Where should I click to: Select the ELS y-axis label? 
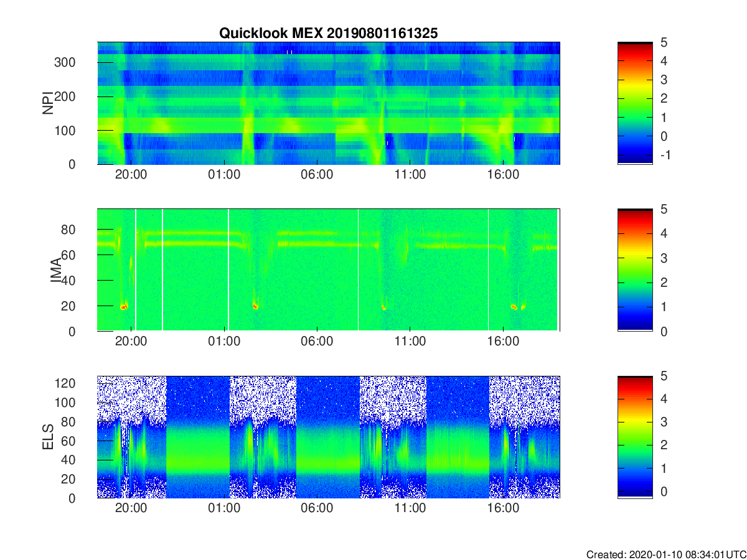[x=47, y=437]
